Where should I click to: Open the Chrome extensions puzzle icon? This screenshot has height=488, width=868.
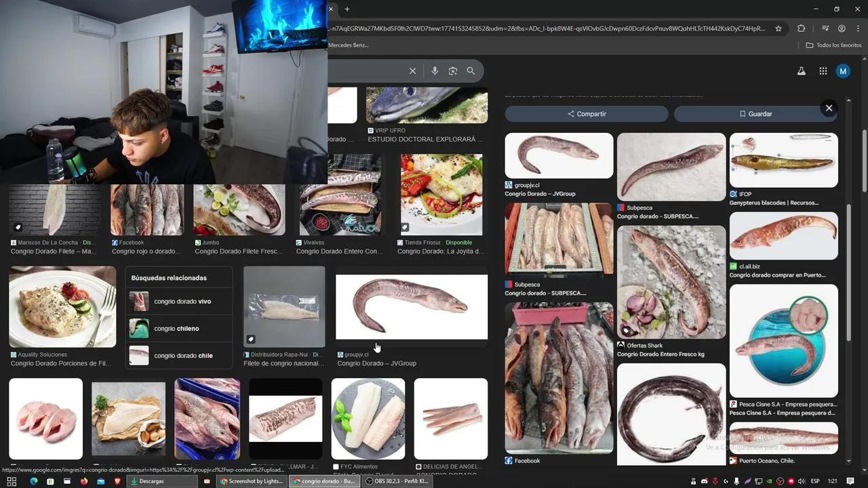(802, 28)
